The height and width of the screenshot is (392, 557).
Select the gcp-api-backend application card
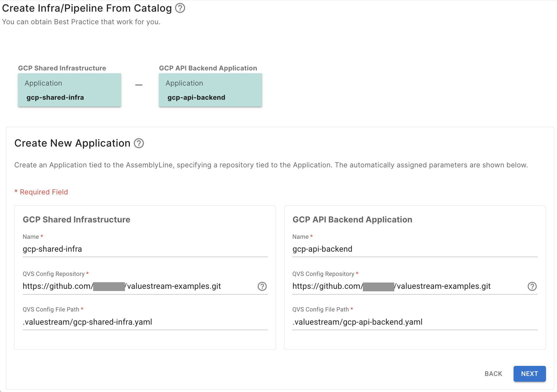[210, 90]
